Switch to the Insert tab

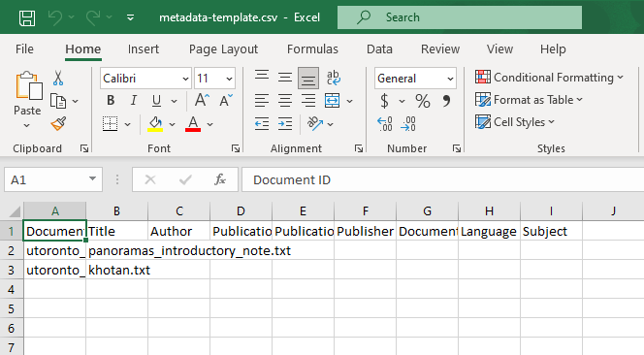(x=143, y=49)
